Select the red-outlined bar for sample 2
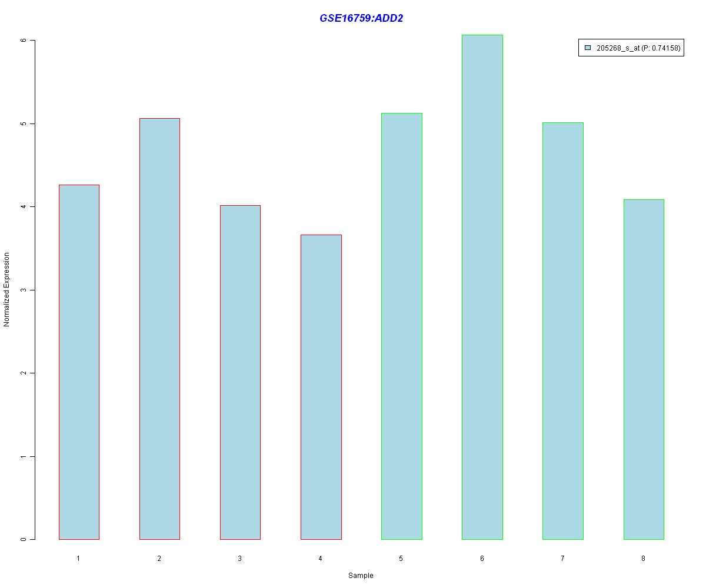706x588 pixels. pos(159,329)
